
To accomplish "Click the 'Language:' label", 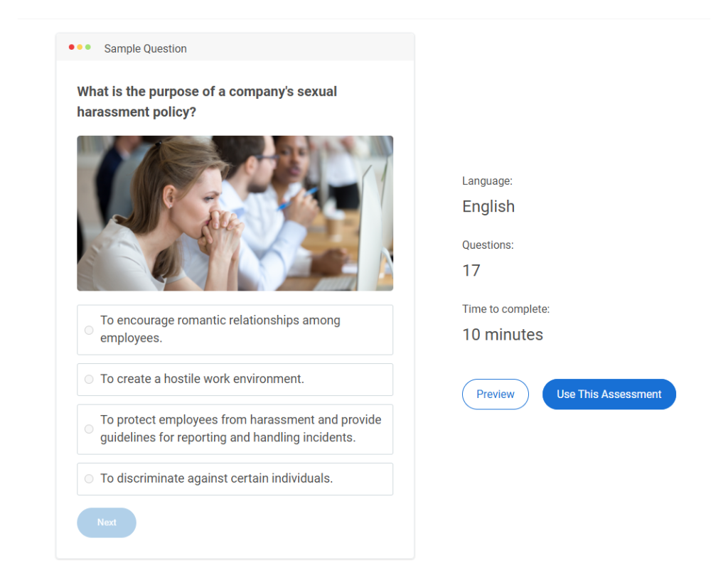I will tap(487, 181).
